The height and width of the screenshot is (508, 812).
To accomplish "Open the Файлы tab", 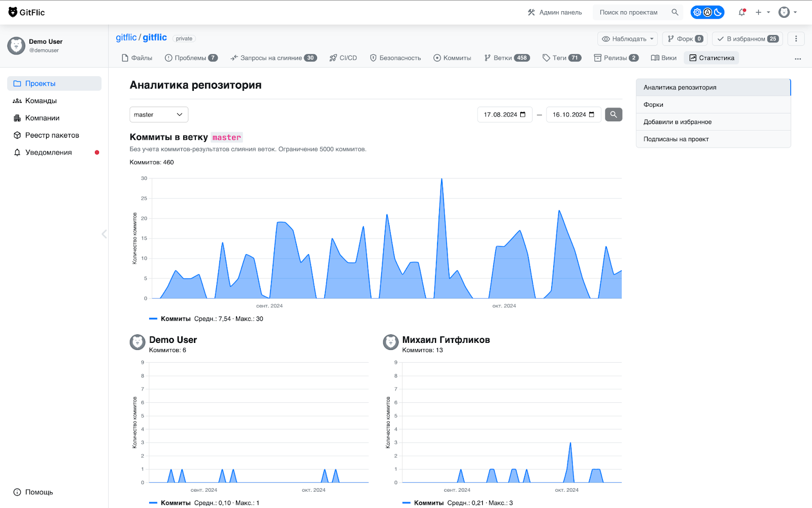I will (137, 58).
